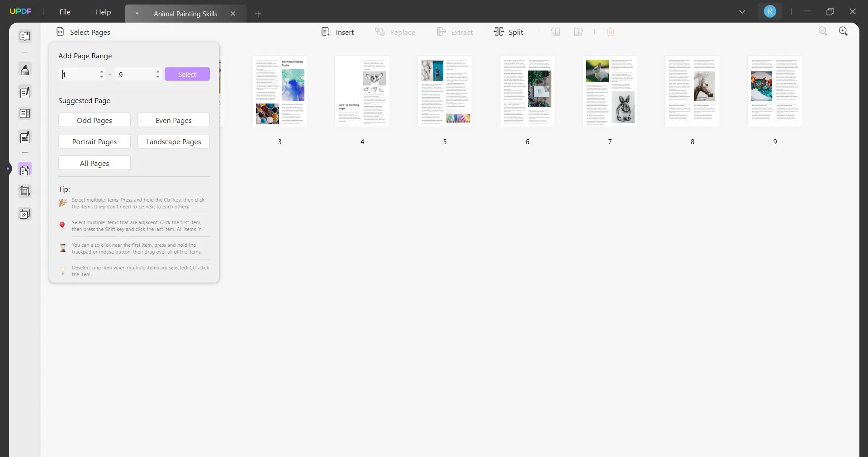Click the Suggested Page heading
The image size is (868, 457).
pos(84,100)
